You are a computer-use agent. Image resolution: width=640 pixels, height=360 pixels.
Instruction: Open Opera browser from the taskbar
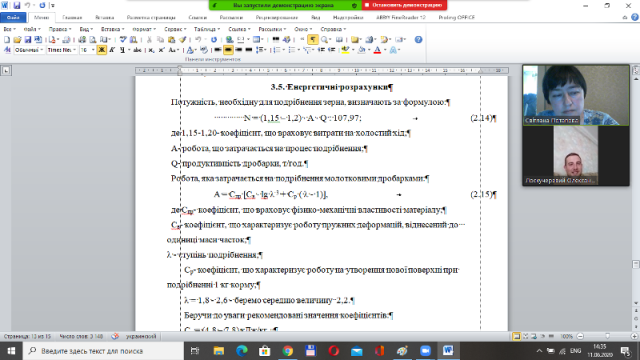pyautogui.click(x=333, y=351)
